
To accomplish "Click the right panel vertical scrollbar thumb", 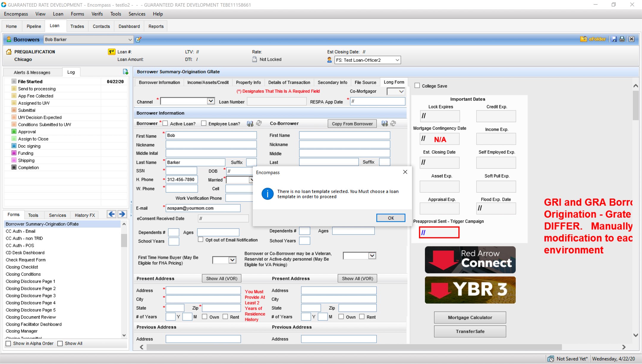I will [x=635, y=105].
